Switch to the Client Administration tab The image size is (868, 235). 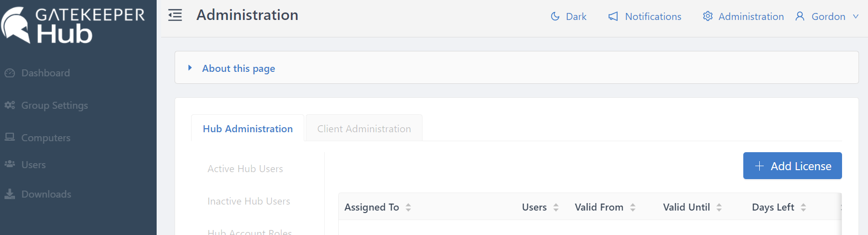point(364,129)
